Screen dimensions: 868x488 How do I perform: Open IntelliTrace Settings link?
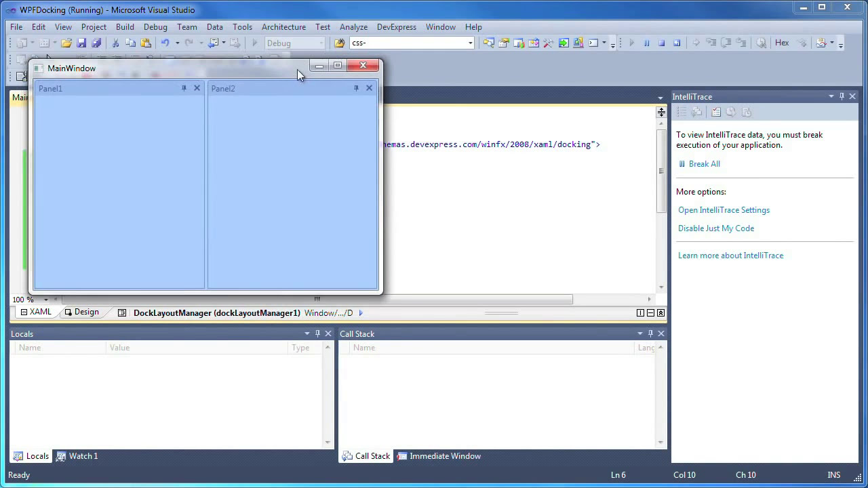[x=724, y=210]
